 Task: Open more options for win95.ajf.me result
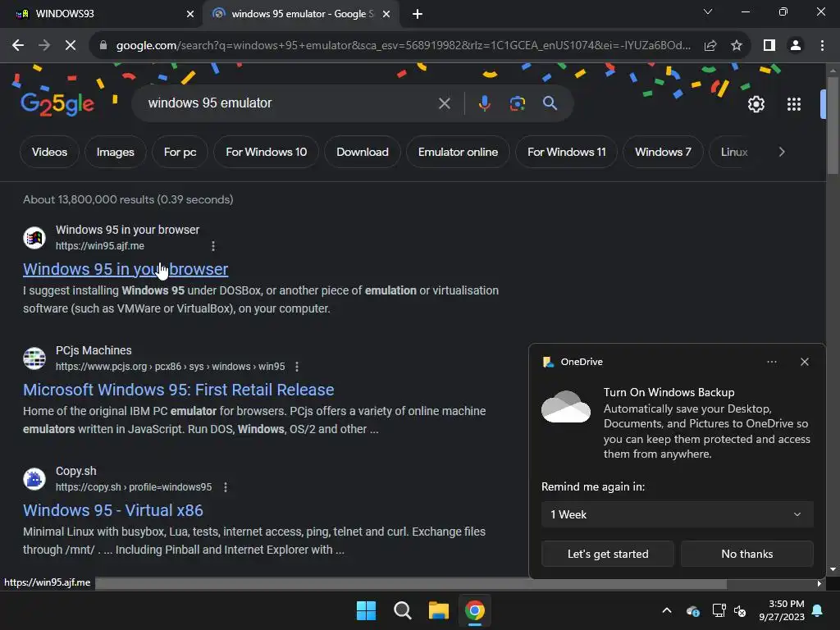click(213, 246)
